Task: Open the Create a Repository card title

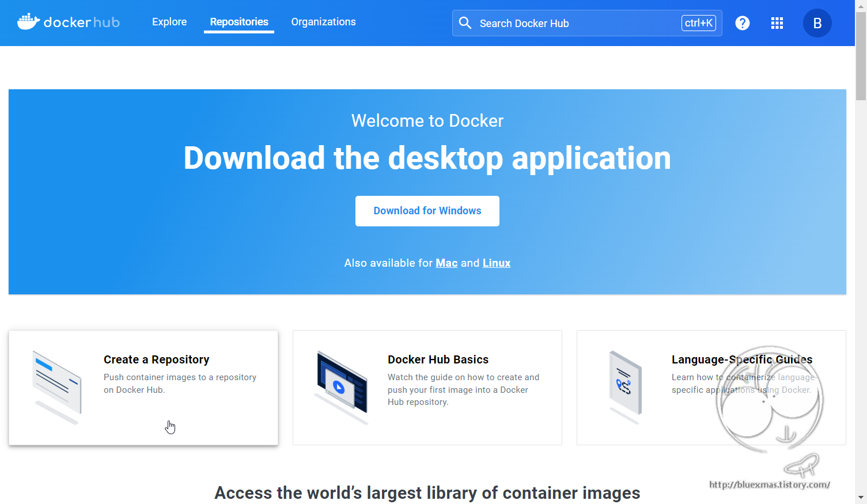Action: tap(157, 359)
